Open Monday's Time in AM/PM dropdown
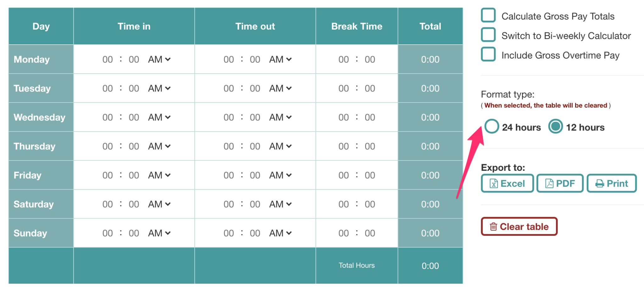This screenshot has width=644, height=289. 159,59
